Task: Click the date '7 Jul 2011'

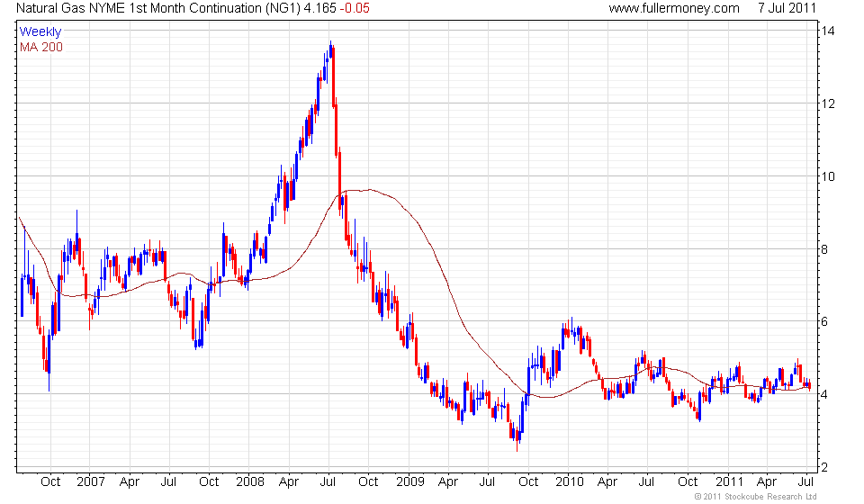Action: click(787, 8)
